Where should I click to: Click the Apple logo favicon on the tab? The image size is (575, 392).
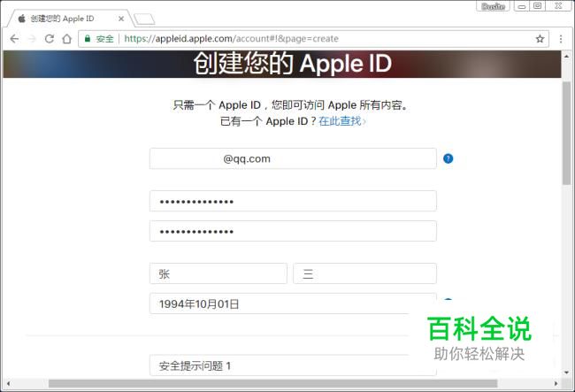click(x=21, y=19)
